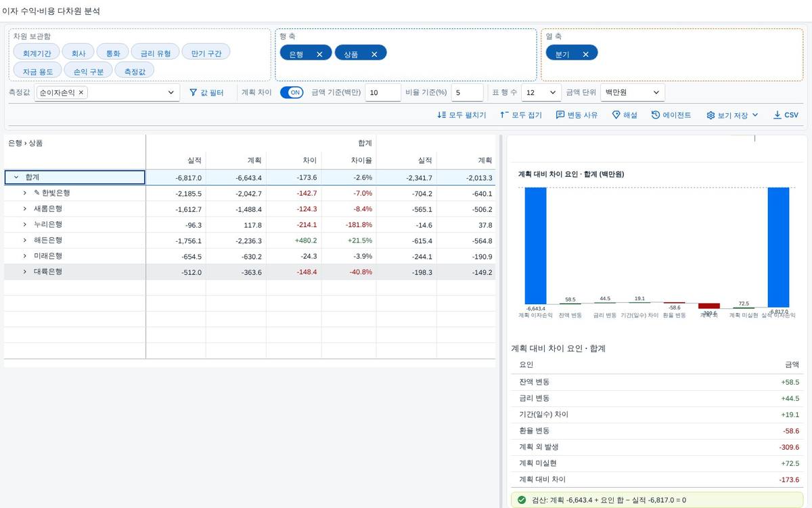Turn off the 계획 차이 switch

292,93
